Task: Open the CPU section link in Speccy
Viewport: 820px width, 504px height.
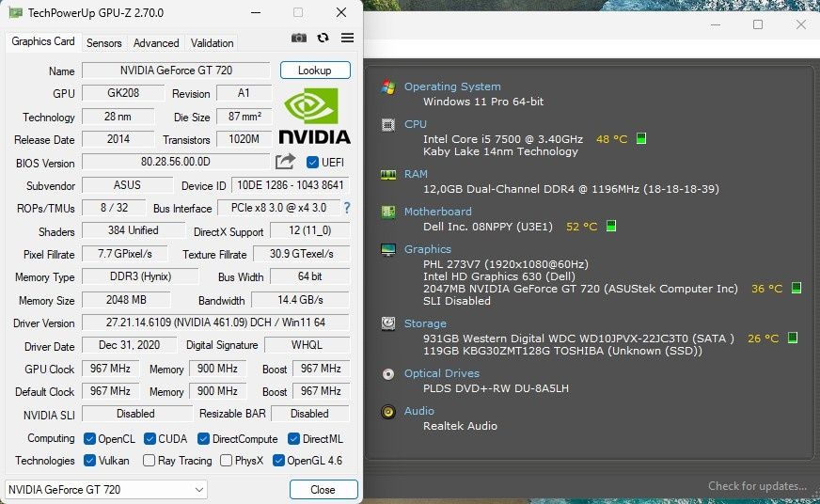Action: pyautogui.click(x=416, y=124)
